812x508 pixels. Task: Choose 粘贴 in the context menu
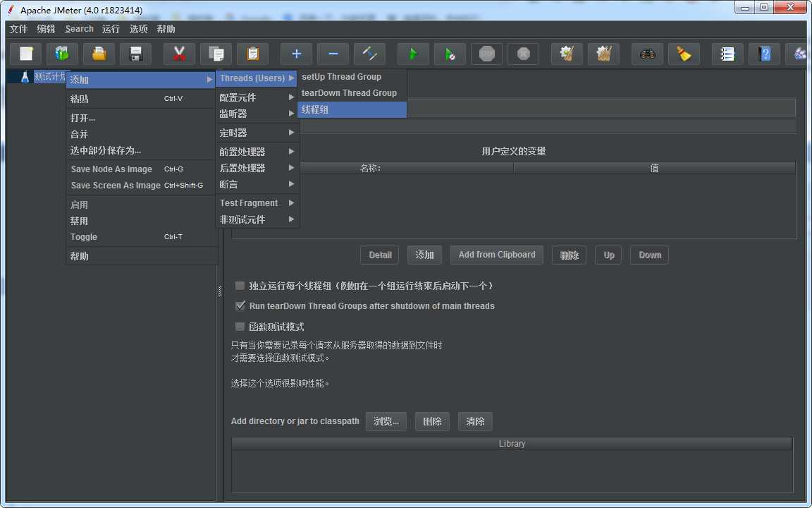point(141,99)
